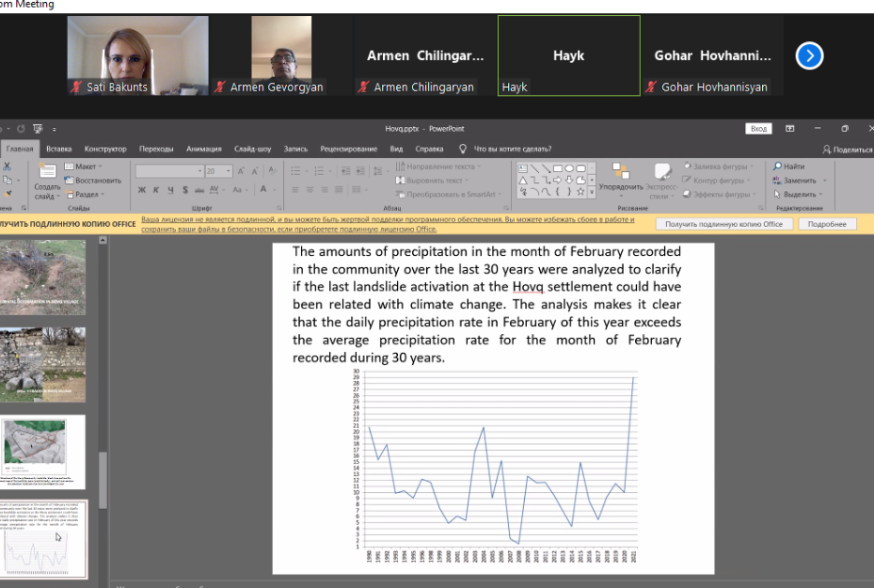Click the Создать слайд (New Slide) icon
874x588 pixels.
45,173
